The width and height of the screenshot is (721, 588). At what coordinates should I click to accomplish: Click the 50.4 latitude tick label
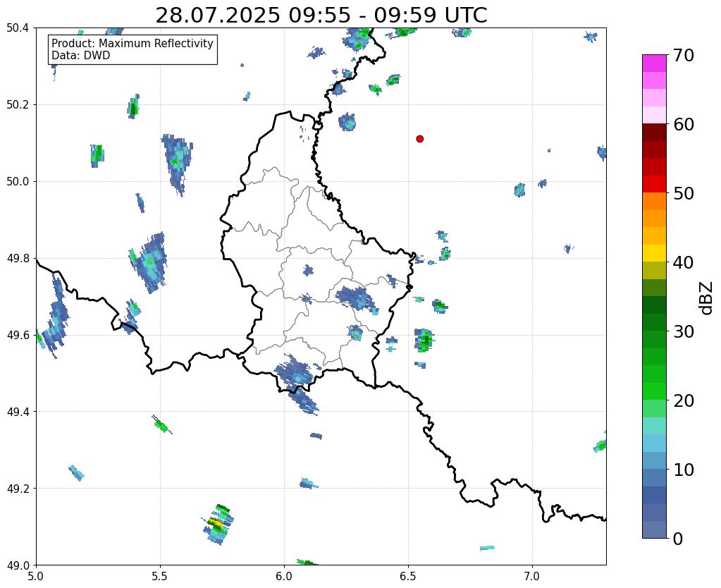tap(18, 28)
